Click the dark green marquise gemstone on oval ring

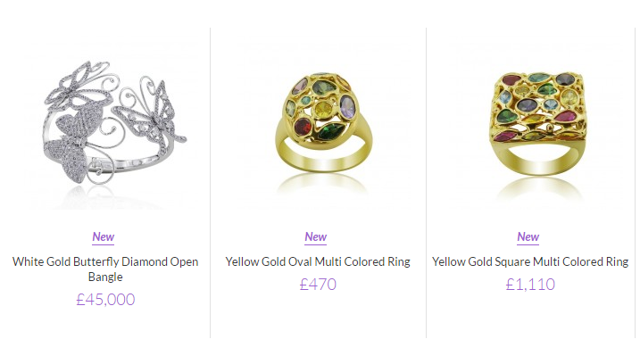331,132
